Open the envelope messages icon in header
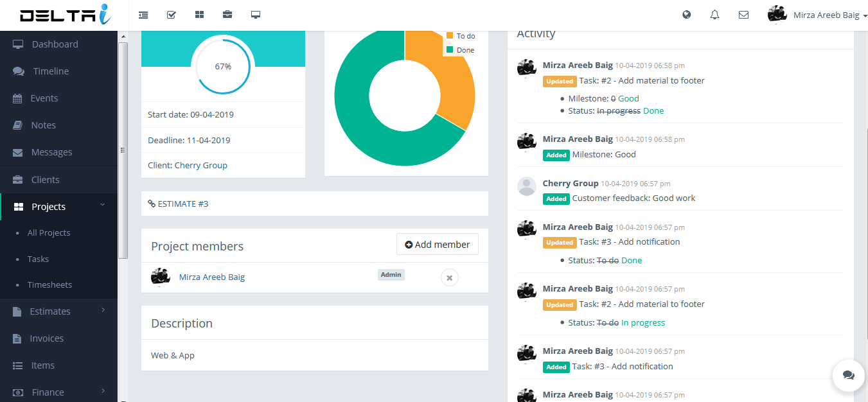This screenshot has height=402, width=868. pyautogui.click(x=743, y=15)
